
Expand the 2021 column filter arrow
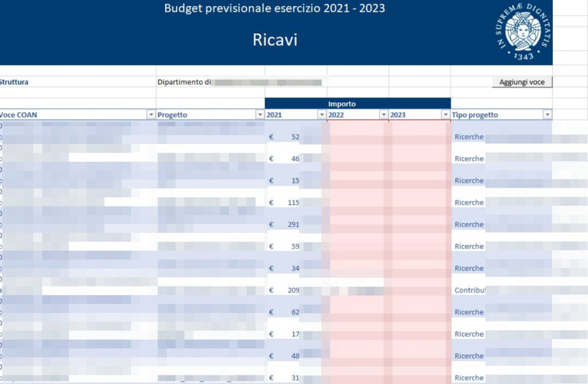(322, 115)
